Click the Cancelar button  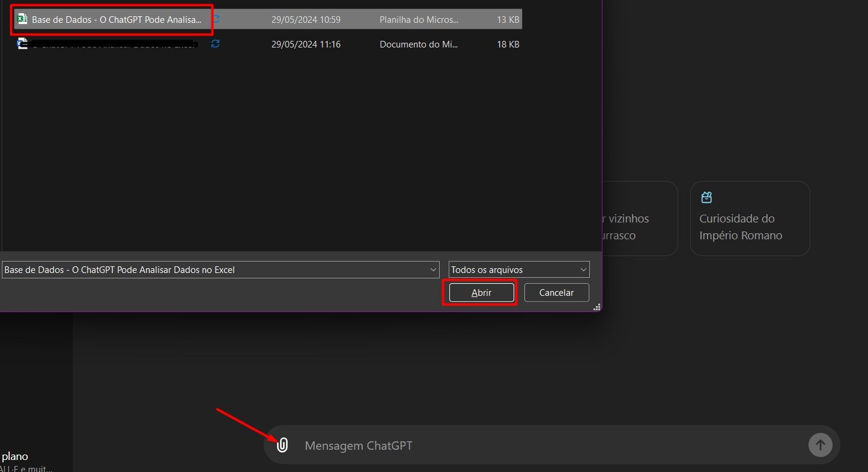point(556,293)
